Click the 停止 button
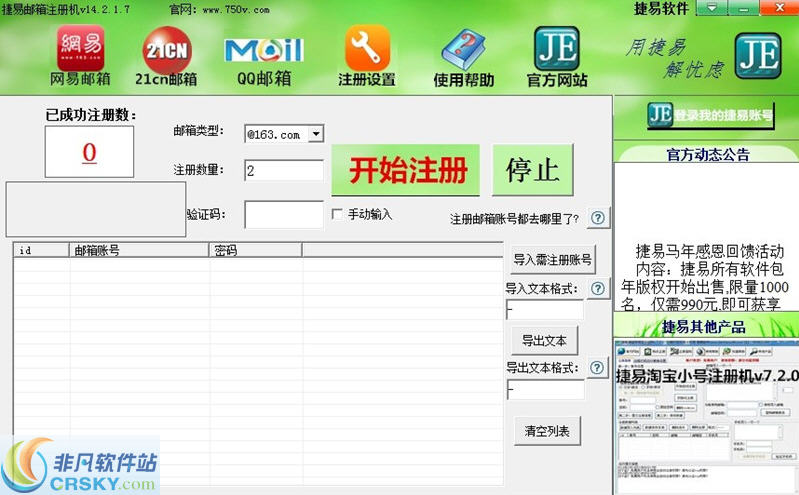This screenshot has width=799, height=495. (x=533, y=170)
